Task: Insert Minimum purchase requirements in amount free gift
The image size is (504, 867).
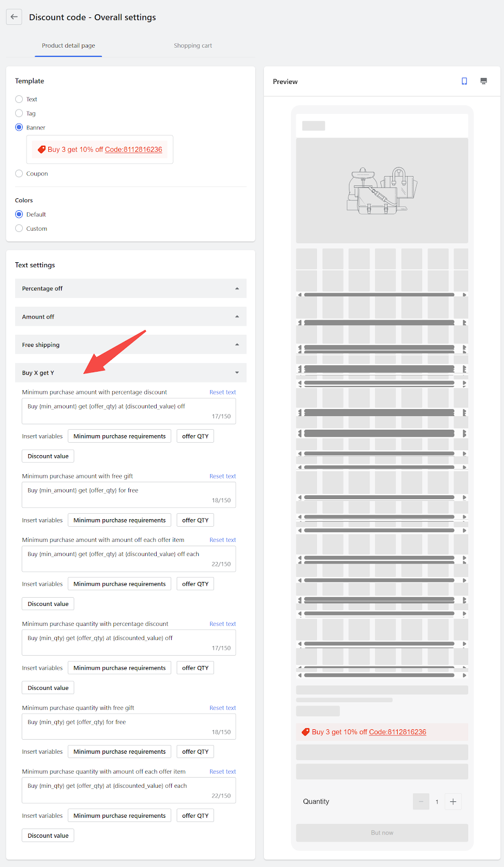Action: [120, 520]
